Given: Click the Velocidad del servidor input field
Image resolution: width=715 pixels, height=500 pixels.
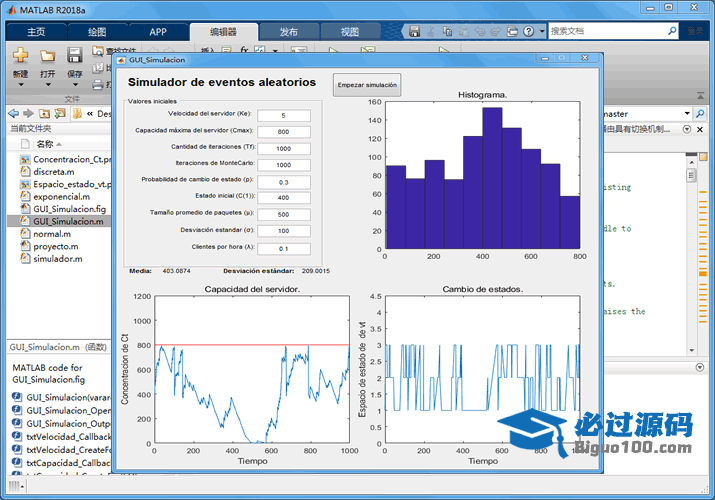Looking at the screenshot, I should pos(284,116).
